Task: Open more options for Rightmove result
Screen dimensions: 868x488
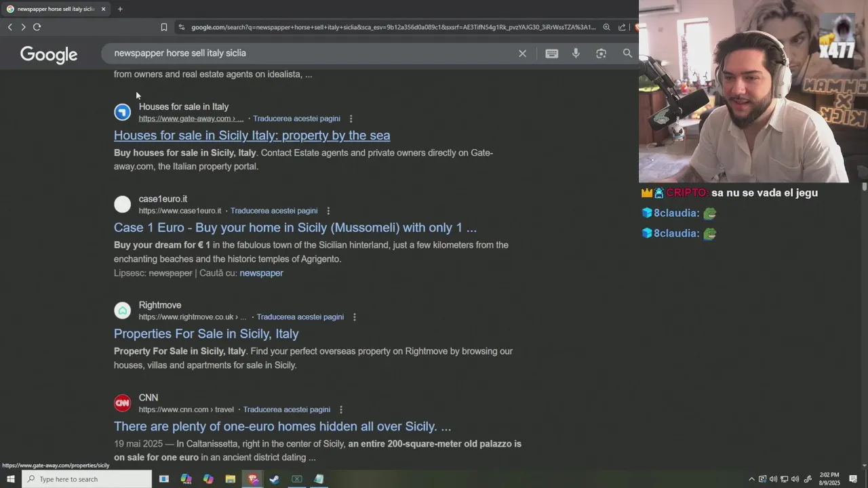Action: coord(354,317)
